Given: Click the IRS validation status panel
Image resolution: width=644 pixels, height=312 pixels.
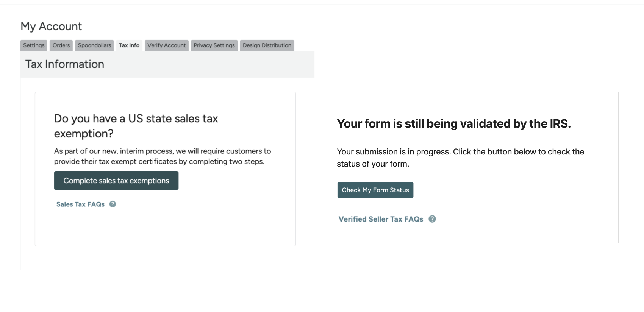Looking at the screenshot, I should [470, 167].
